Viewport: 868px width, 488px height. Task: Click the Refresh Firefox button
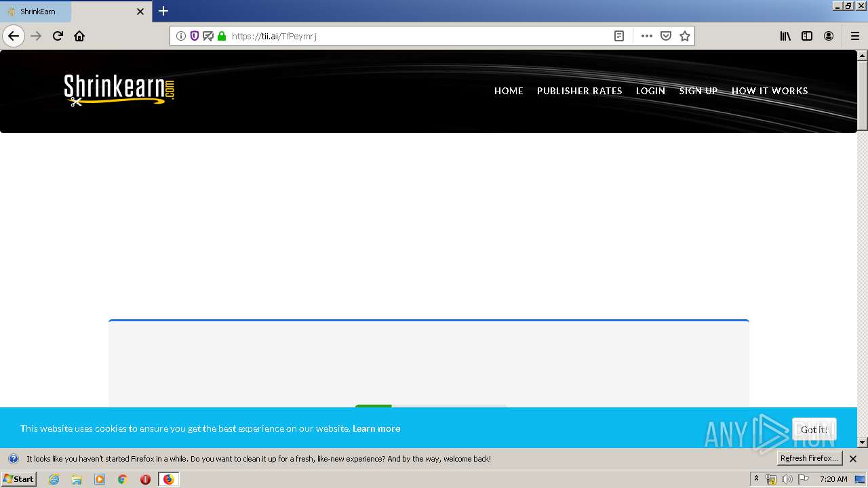click(x=809, y=458)
